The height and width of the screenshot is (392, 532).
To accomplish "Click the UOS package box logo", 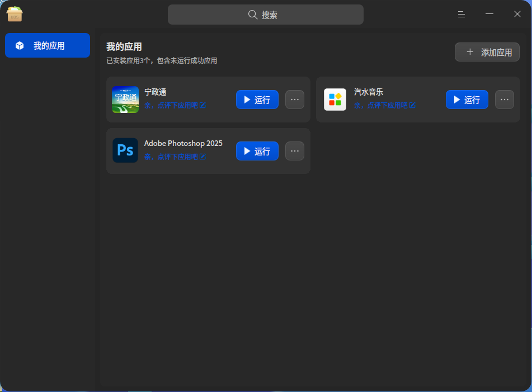I will pos(14,14).
